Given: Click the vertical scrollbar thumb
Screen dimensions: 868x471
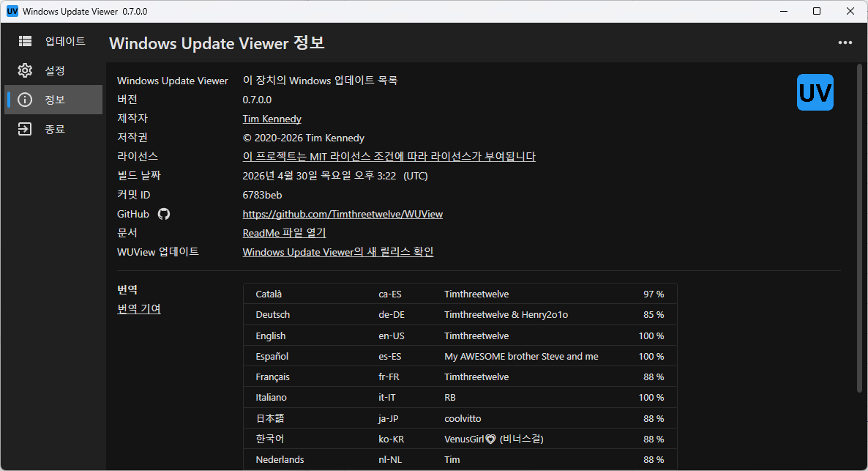Looking at the screenshot, I should coord(859,227).
